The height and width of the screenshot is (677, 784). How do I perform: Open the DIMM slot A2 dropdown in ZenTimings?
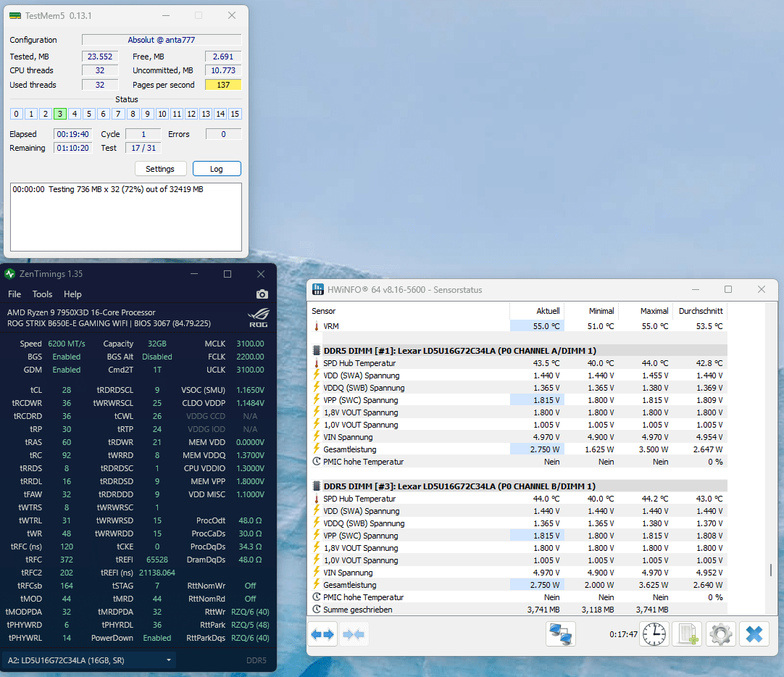point(89,660)
